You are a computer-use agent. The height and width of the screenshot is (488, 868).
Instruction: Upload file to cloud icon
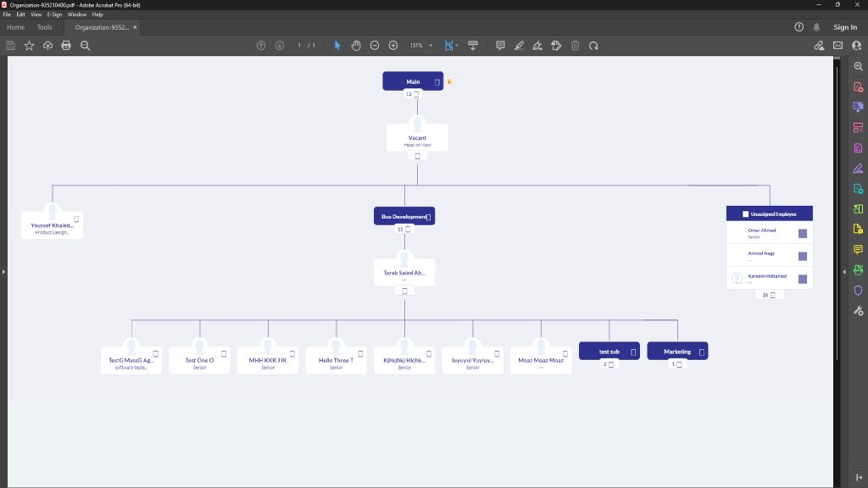(47, 46)
